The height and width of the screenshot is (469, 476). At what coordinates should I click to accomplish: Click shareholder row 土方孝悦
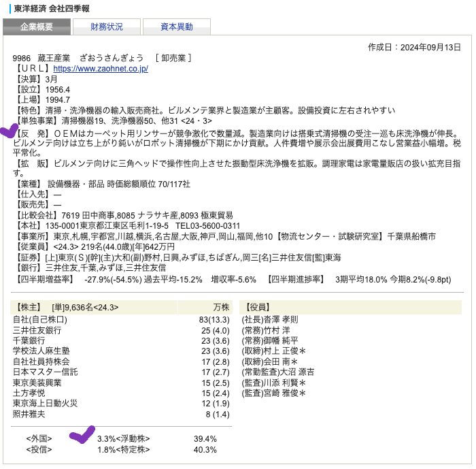click(121, 393)
